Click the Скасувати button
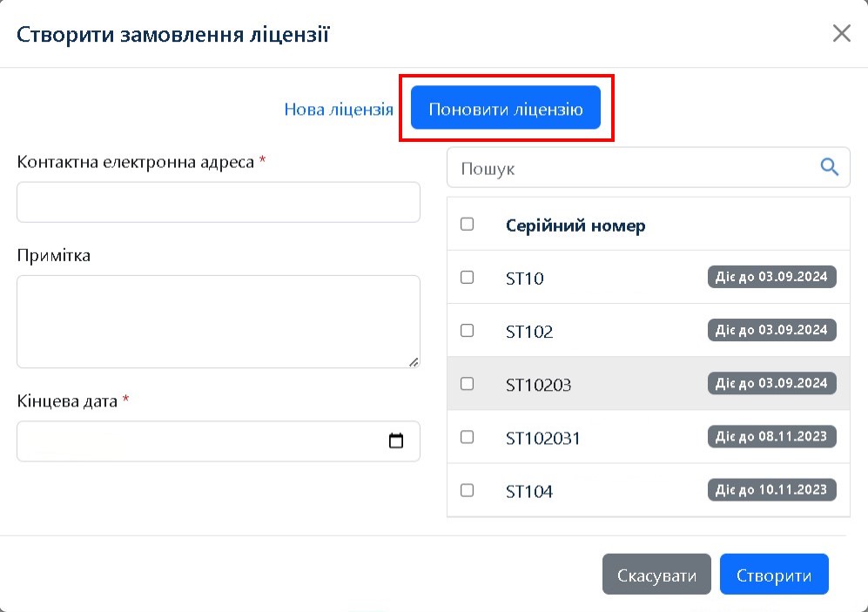This screenshot has height=612, width=868. tap(656, 575)
